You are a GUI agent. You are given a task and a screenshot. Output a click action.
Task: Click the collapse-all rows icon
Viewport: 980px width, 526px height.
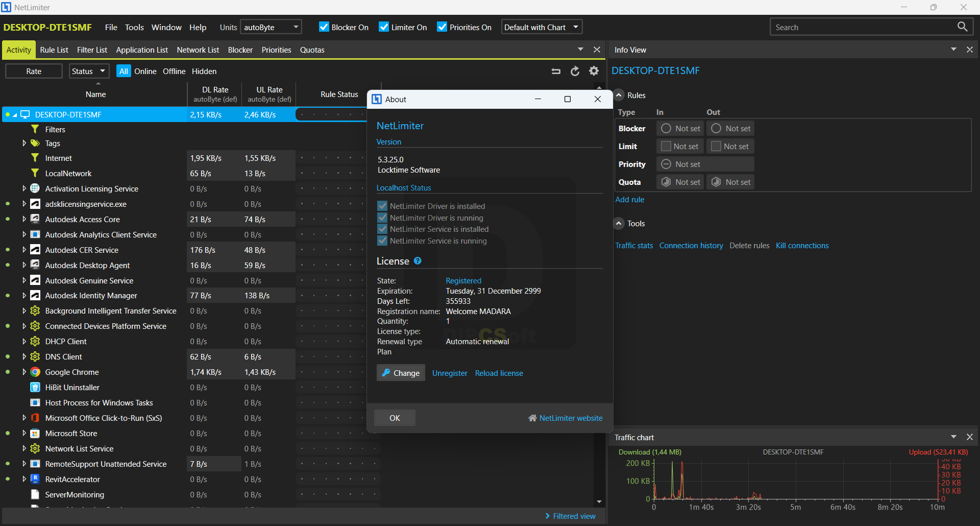556,71
